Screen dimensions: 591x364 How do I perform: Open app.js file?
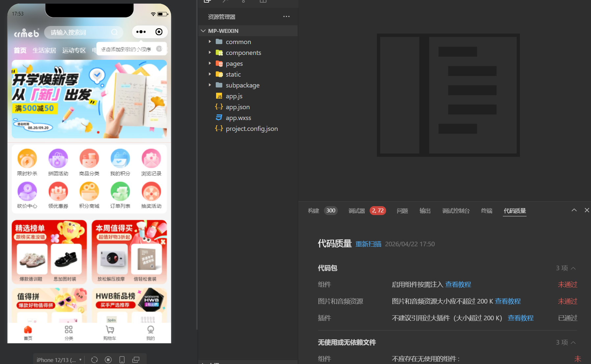click(x=234, y=96)
